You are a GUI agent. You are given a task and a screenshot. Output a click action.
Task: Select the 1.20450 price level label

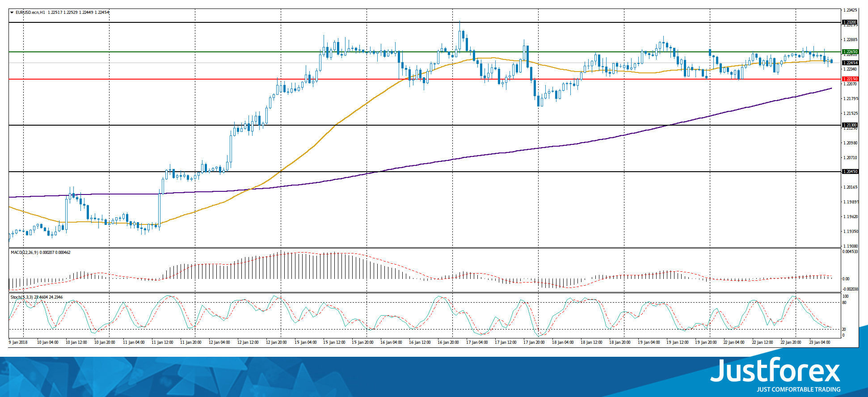point(850,172)
